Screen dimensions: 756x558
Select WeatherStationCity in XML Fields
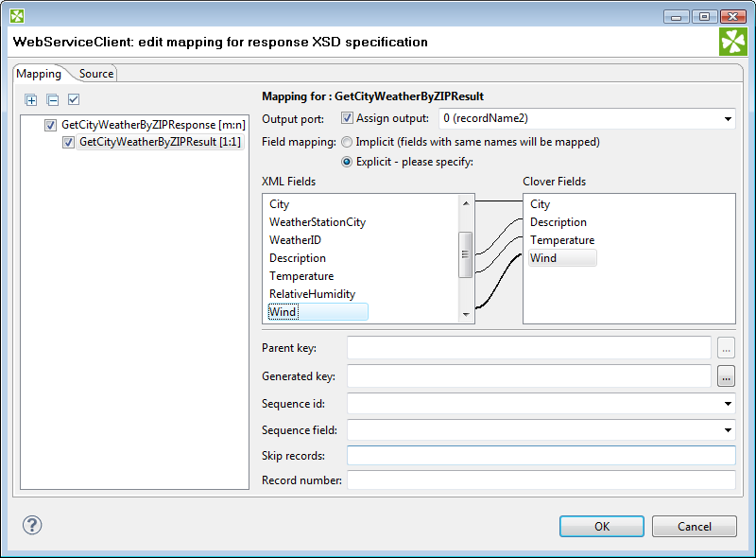318,222
